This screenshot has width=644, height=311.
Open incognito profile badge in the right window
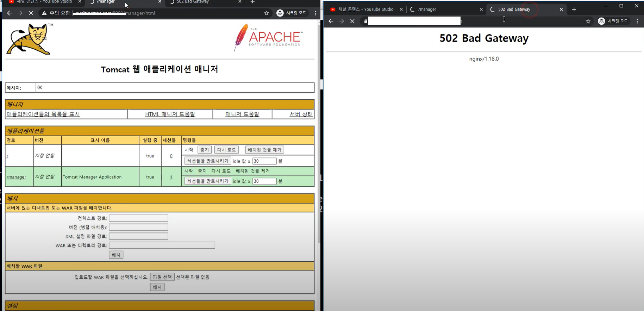(613, 21)
